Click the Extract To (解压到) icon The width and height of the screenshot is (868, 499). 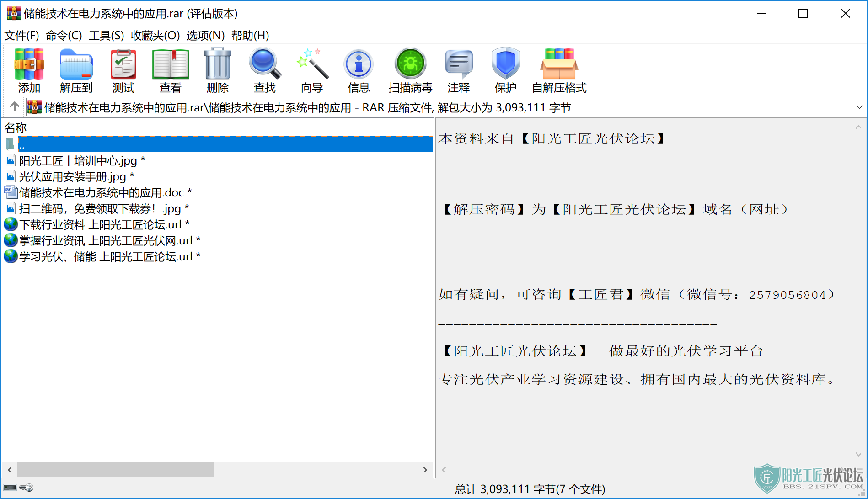pyautogui.click(x=76, y=70)
